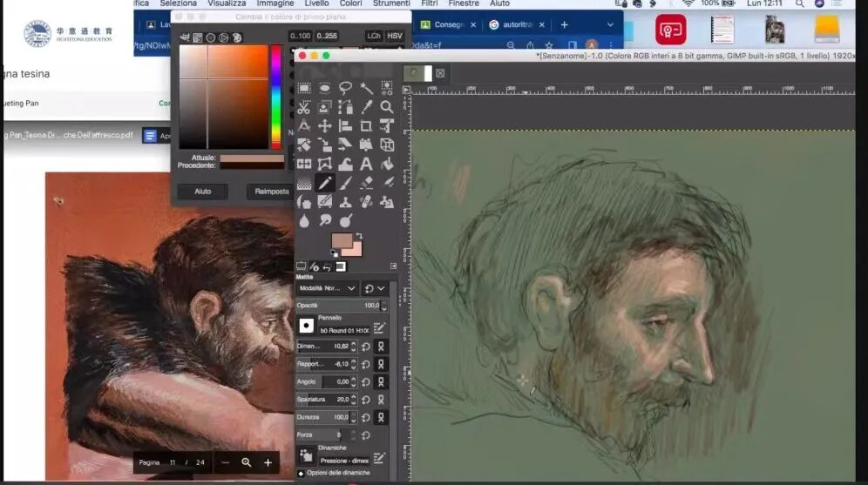868x485 pixels.
Task: Expand Opzioni delle dinamiche
Action: click(301, 474)
